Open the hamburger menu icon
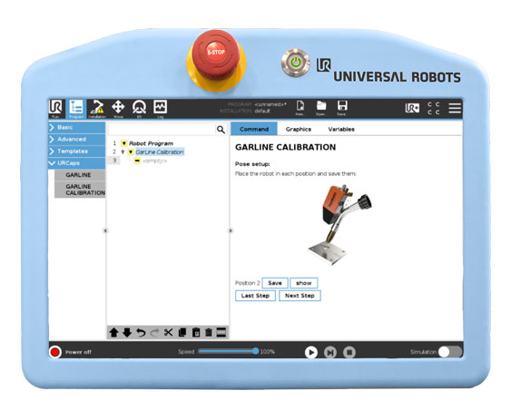This screenshot has height=420, width=511. click(455, 109)
